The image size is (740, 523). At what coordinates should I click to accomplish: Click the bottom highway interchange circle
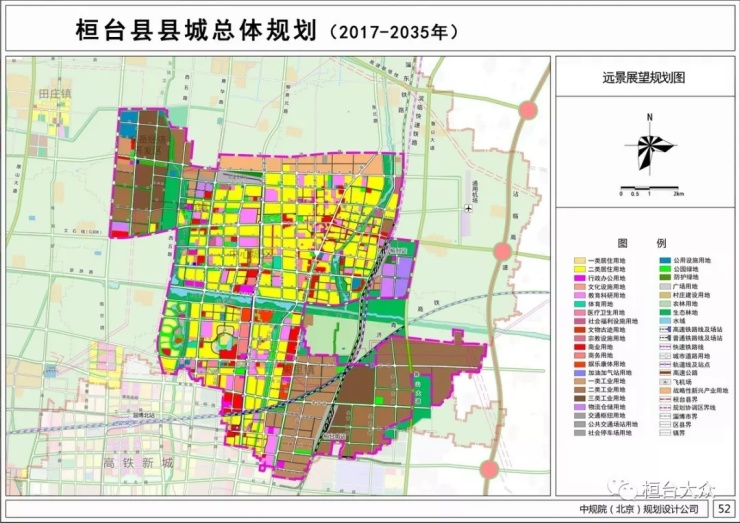[x=488, y=469]
